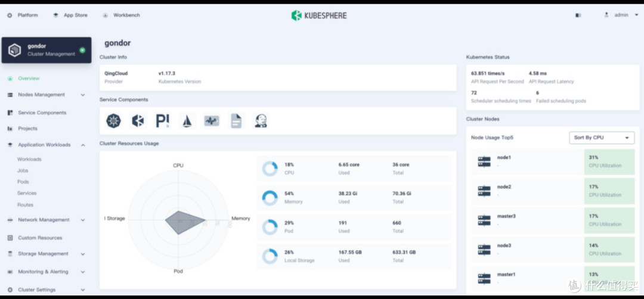Select the Logging document component icon
Image resolution: width=644 pixels, height=299 pixels.
236,120
